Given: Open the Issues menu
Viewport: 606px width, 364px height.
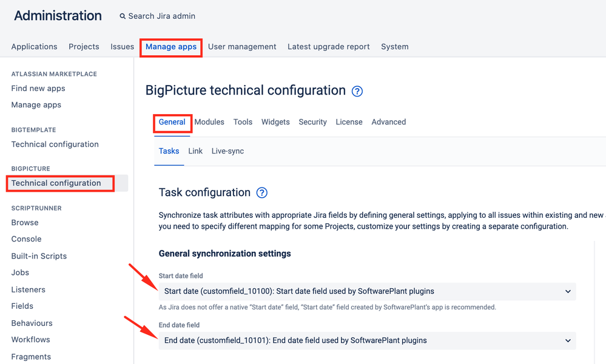Looking at the screenshot, I should (122, 47).
